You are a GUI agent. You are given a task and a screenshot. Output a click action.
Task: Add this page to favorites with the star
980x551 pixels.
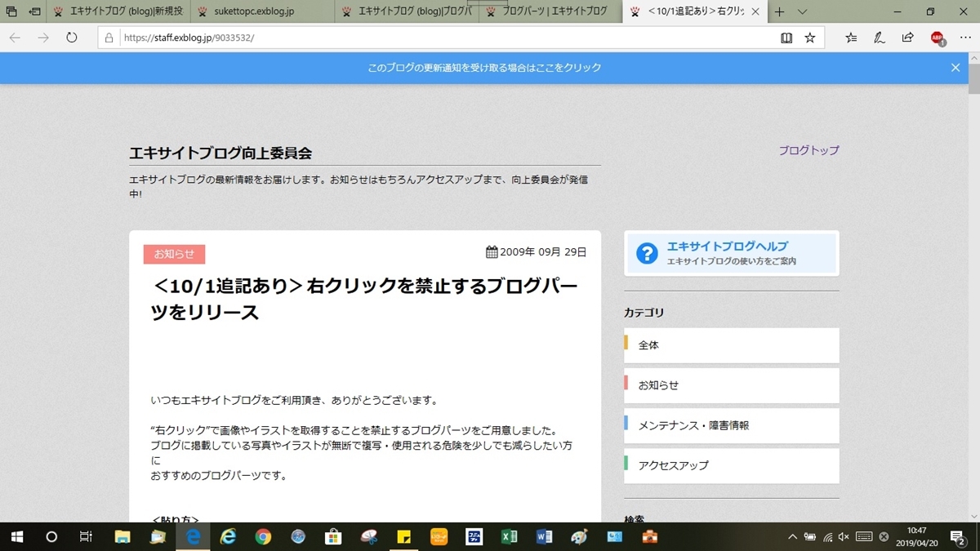coord(810,38)
